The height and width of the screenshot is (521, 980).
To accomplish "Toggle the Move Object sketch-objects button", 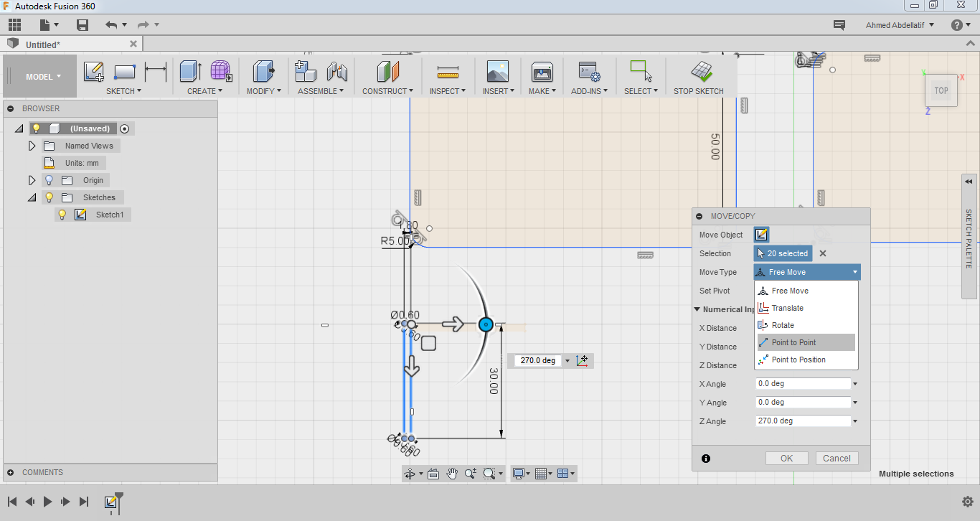I will pyautogui.click(x=762, y=235).
